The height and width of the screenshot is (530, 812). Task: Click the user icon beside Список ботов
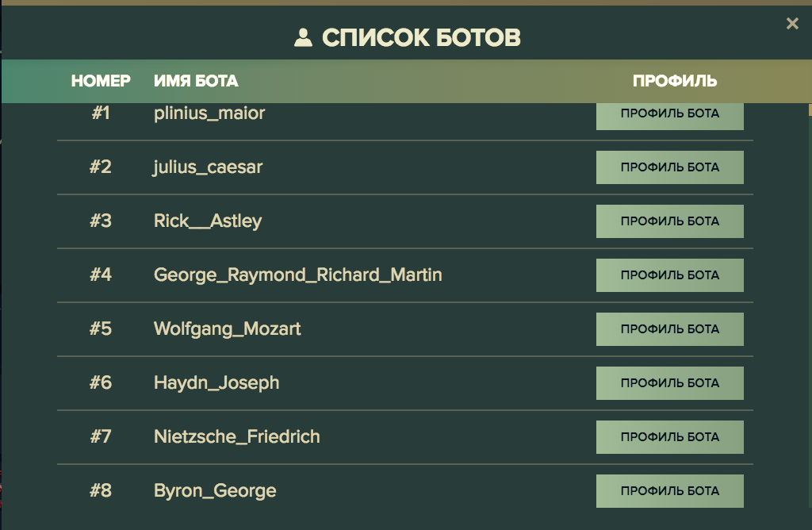pyautogui.click(x=303, y=38)
